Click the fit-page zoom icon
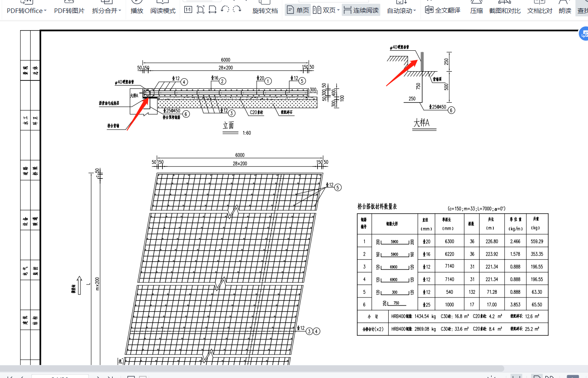This screenshot has height=378, width=588. (x=201, y=10)
